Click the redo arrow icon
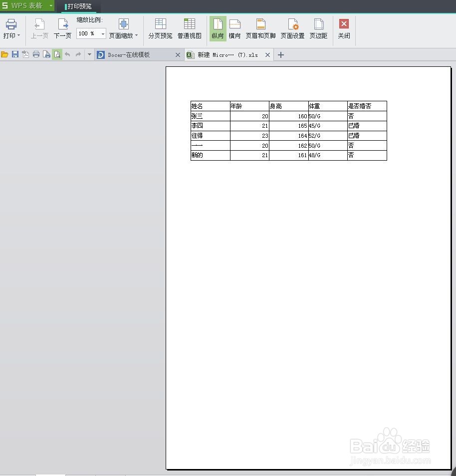456x476 pixels. click(x=78, y=55)
